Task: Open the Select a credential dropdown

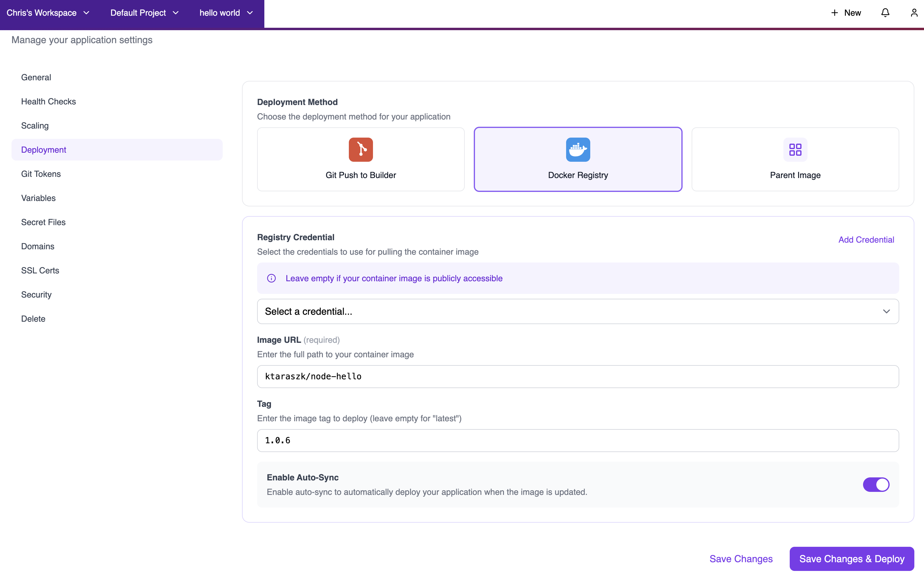Action: tap(578, 311)
